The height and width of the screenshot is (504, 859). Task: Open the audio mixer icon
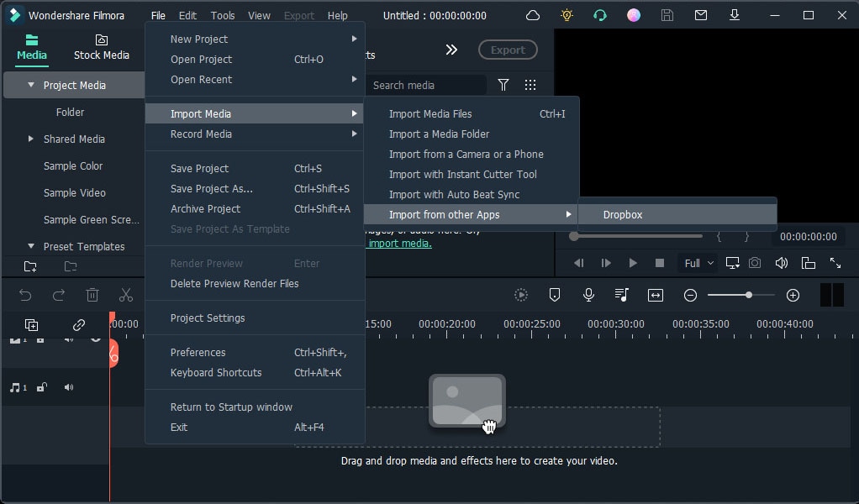(x=622, y=295)
